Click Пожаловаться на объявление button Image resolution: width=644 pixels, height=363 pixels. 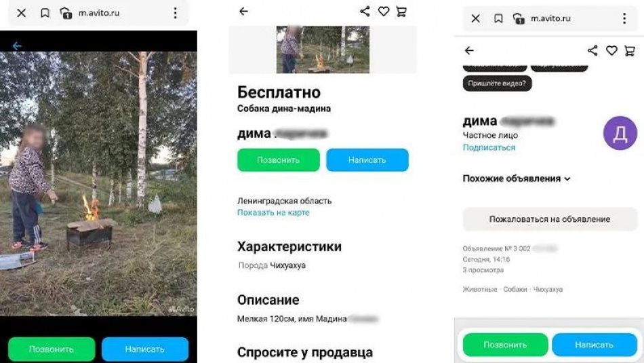550,219
